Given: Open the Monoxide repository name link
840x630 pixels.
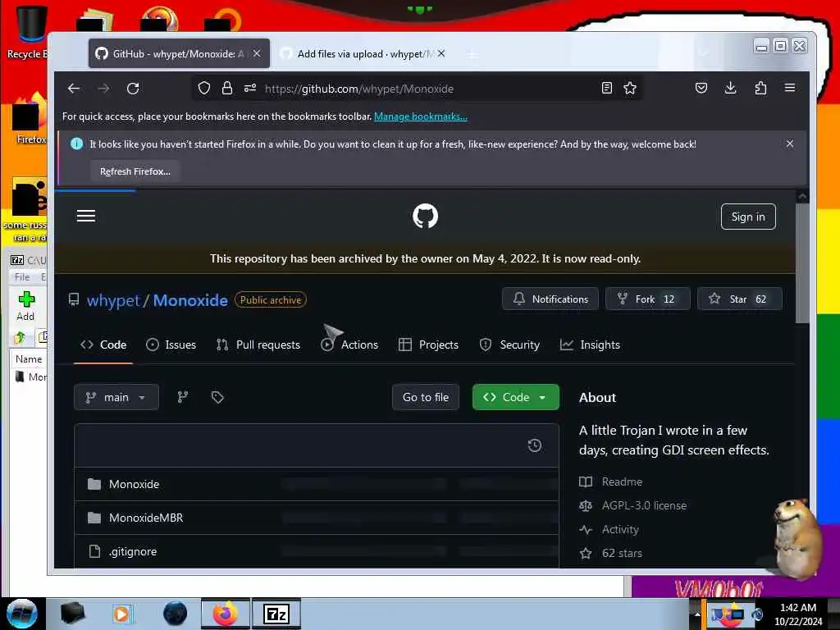Looking at the screenshot, I should click(x=190, y=300).
